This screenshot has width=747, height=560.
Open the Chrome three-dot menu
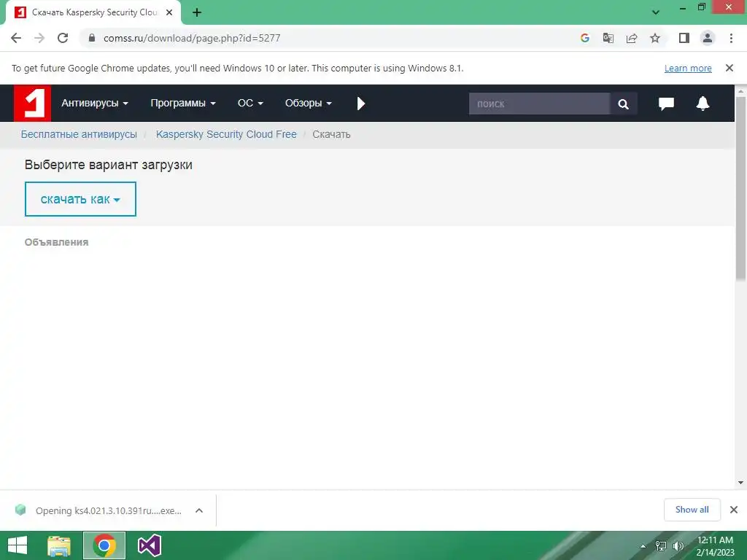click(731, 38)
